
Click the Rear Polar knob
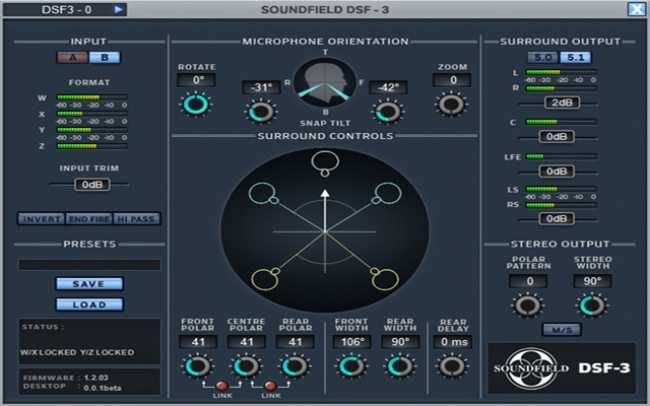pyautogui.click(x=294, y=367)
